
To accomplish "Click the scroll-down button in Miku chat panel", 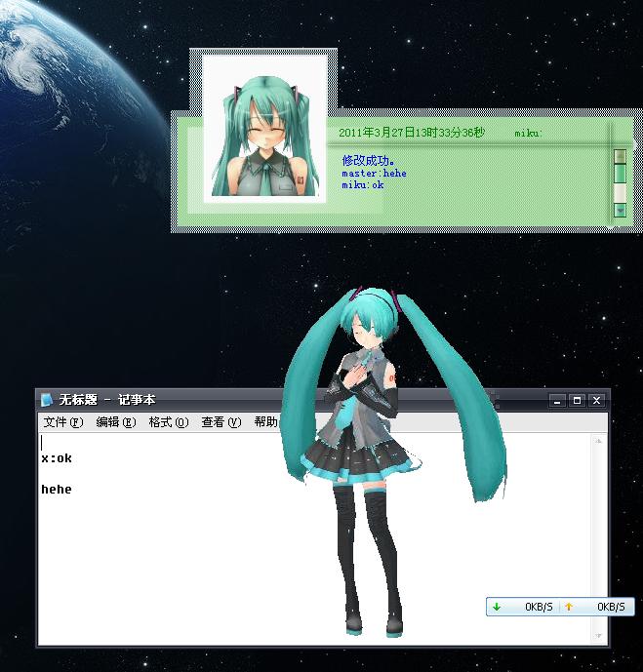I will [620, 210].
